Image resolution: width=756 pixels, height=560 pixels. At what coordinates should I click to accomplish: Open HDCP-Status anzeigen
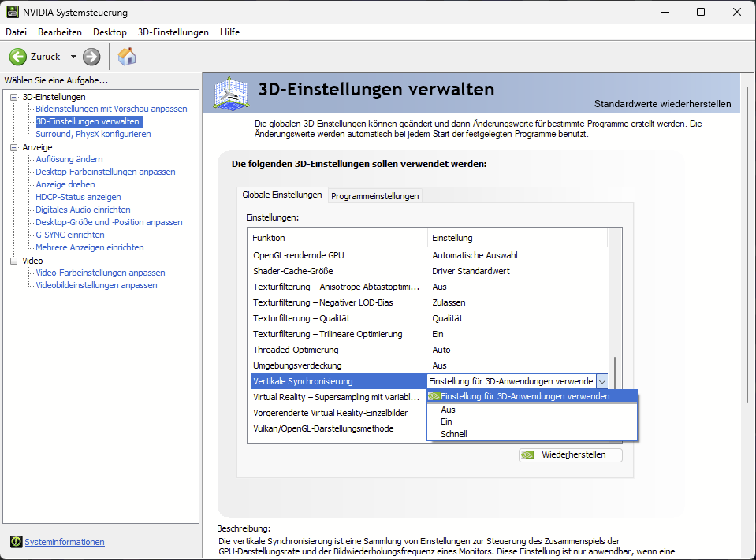(78, 197)
